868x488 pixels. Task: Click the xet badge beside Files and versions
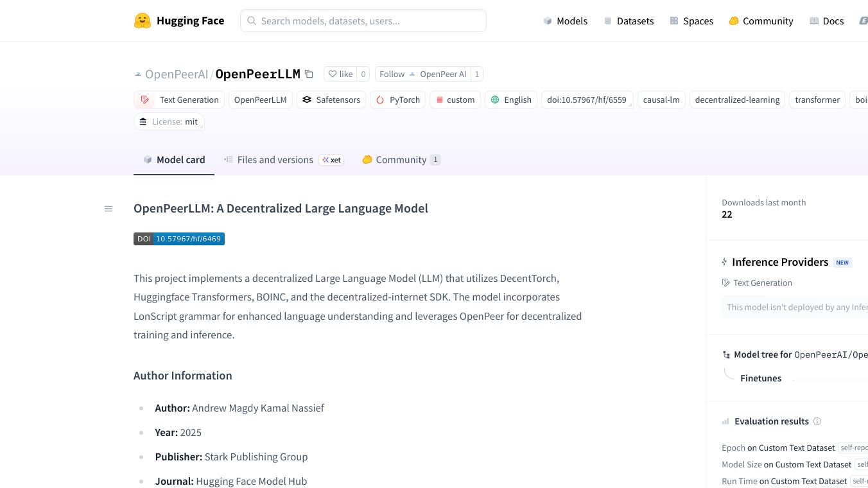pyautogui.click(x=332, y=160)
